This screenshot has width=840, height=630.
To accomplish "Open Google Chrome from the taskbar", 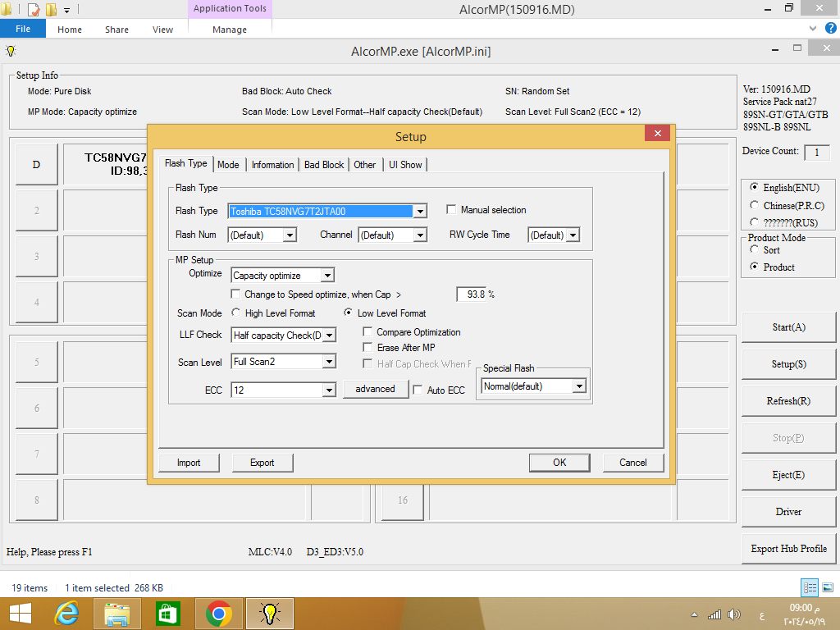I will point(218,614).
